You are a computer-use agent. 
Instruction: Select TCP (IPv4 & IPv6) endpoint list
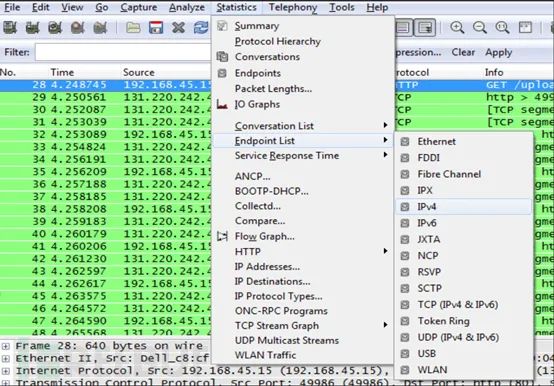(458, 304)
